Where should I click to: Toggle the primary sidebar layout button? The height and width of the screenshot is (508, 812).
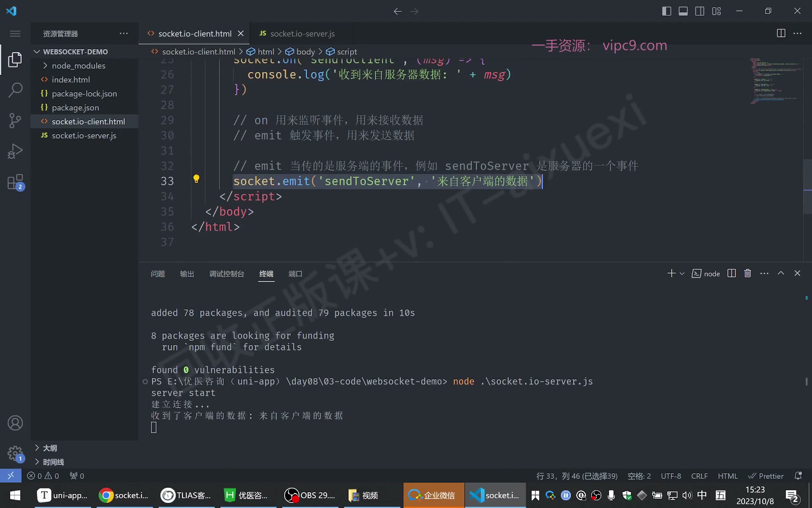coord(667,11)
